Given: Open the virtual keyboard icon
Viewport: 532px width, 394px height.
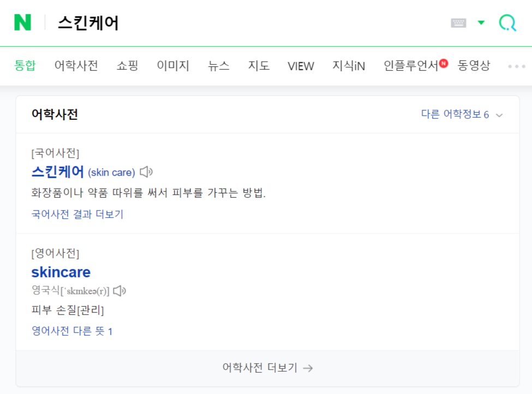Looking at the screenshot, I should click(458, 23).
